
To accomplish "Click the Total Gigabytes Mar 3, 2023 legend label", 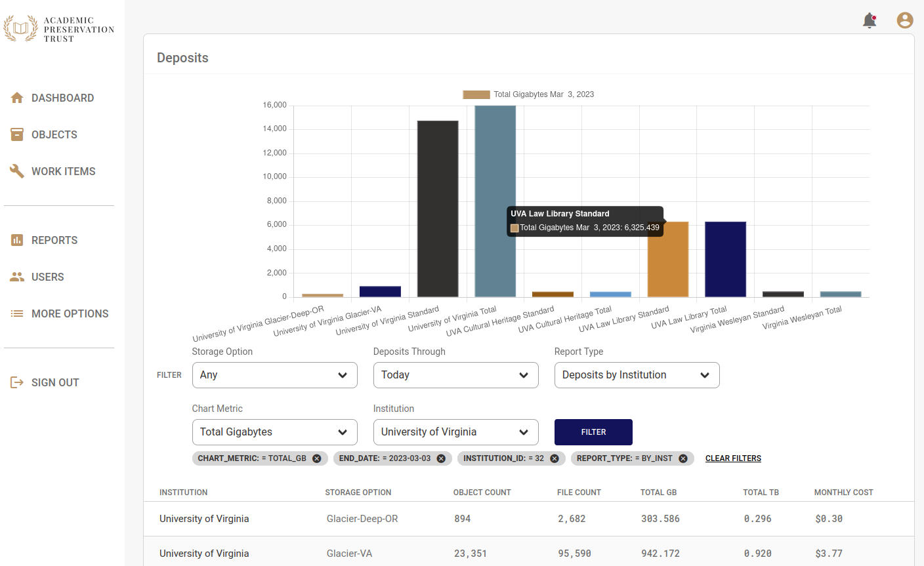I will [x=544, y=94].
